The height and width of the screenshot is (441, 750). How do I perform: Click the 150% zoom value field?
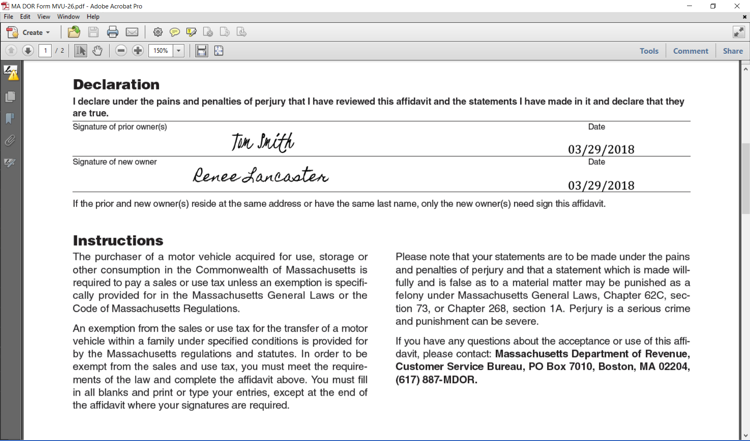click(x=161, y=50)
